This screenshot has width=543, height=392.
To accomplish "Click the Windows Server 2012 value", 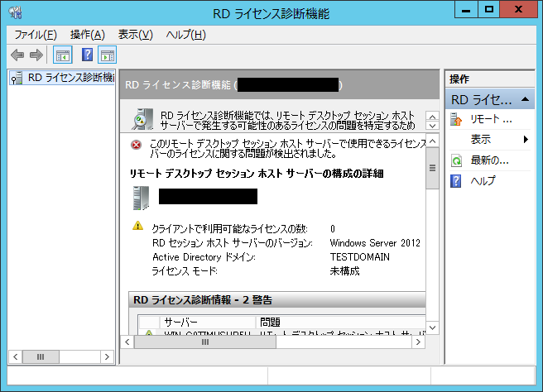I will 375,243.
